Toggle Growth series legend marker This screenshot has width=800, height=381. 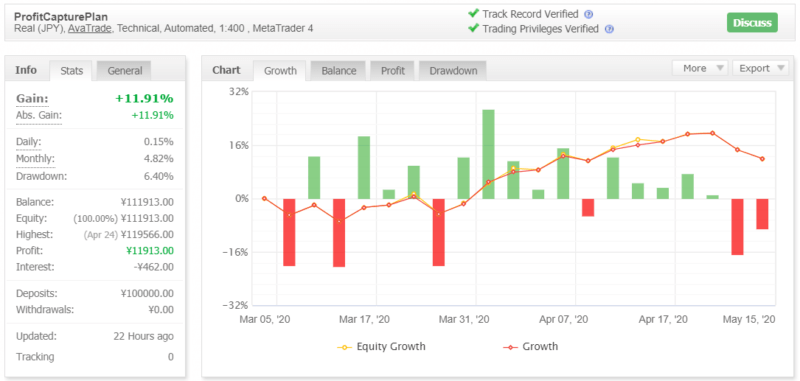coord(510,347)
